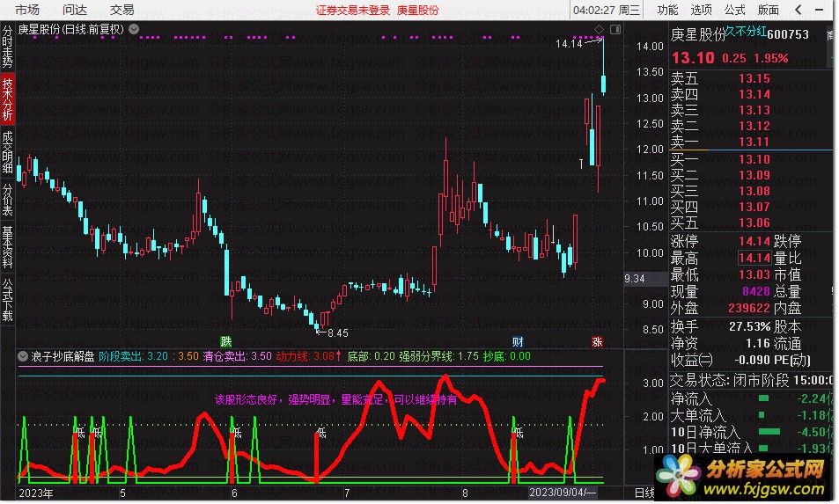Click the diamond icon above chart
Screen dimensions: 839x504
(x=600, y=29)
